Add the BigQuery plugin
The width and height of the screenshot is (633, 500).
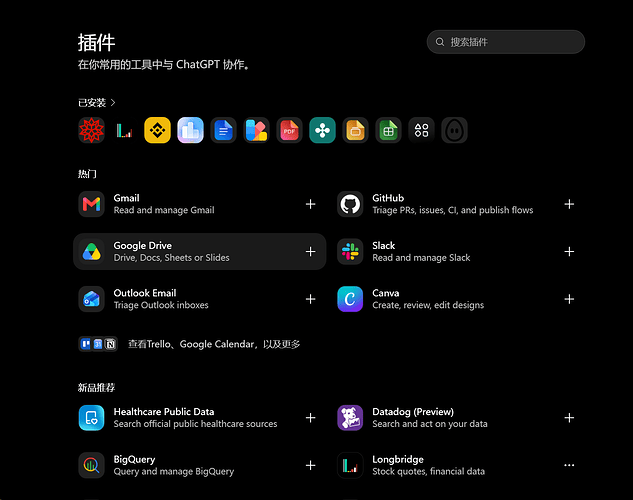tap(310, 465)
